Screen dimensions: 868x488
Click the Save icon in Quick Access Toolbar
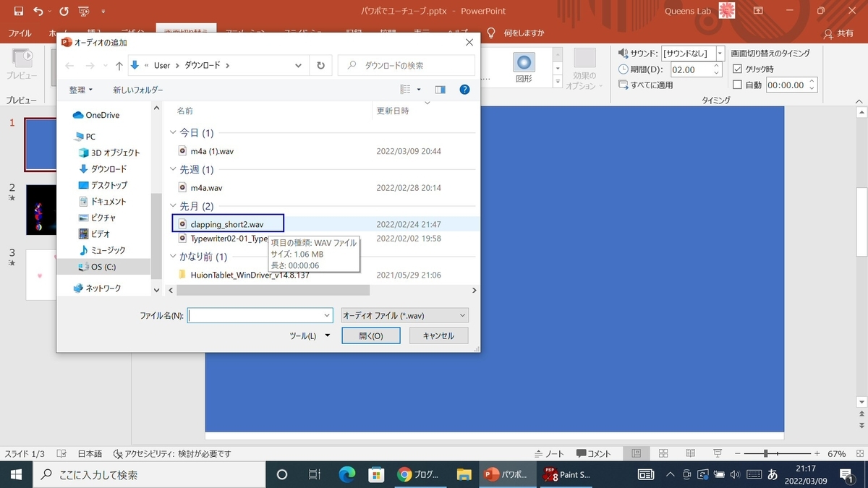point(18,11)
